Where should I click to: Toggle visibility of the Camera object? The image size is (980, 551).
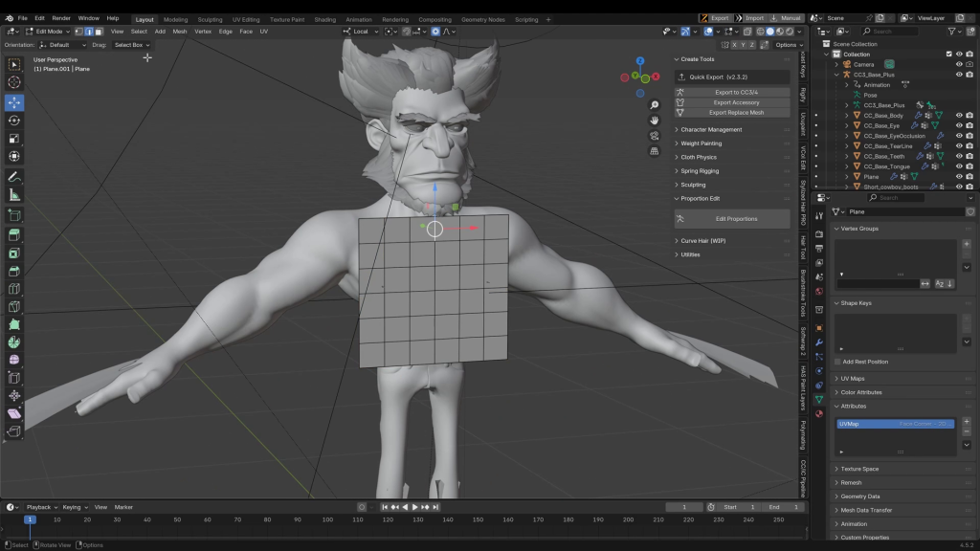[959, 65]
